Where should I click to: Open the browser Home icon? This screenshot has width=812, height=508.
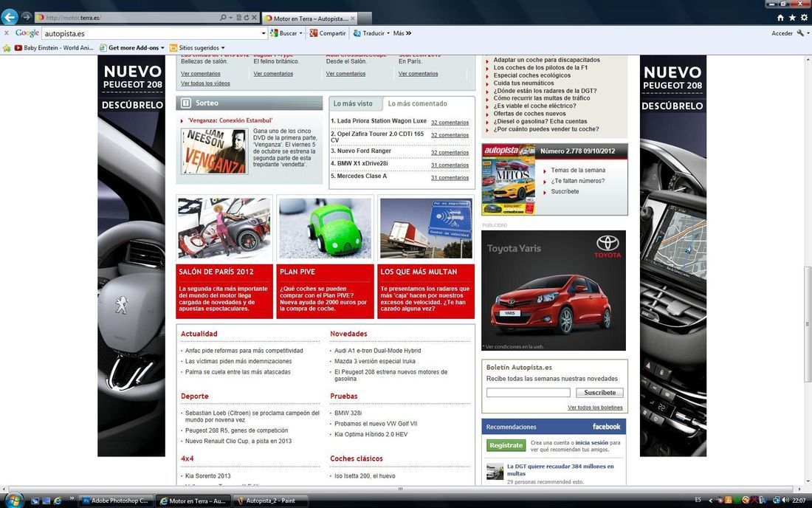pyautogui.click(x=780, y=18)
